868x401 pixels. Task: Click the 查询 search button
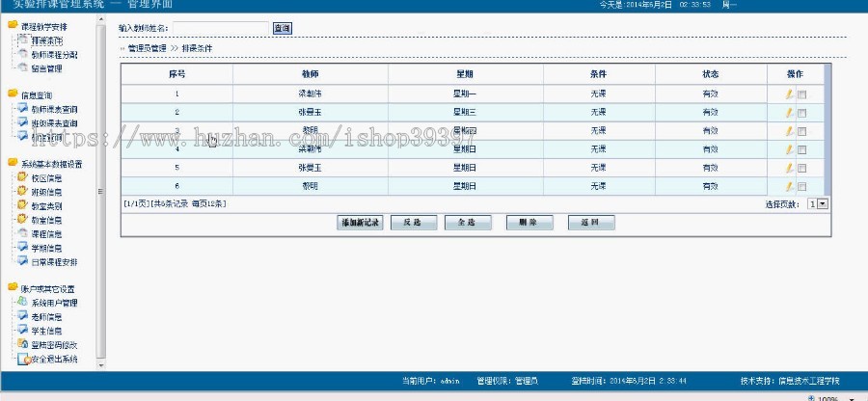[x=283, y=28]
